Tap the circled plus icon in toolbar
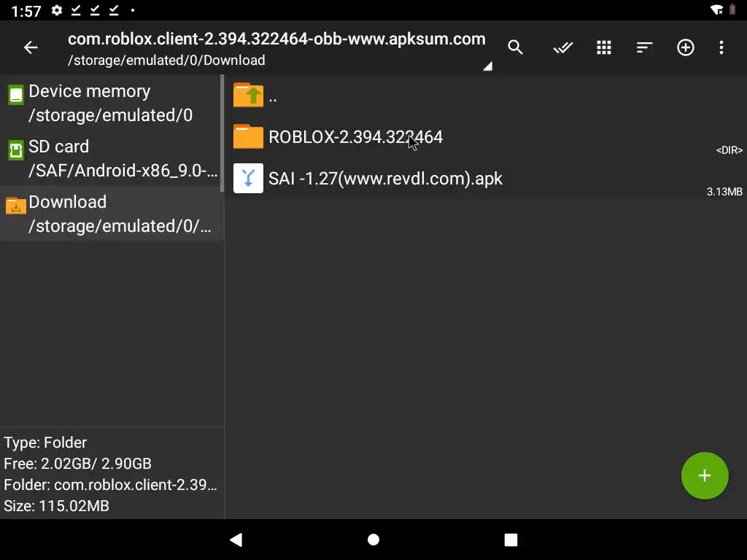The image size is (747, 560). (685, 47)
